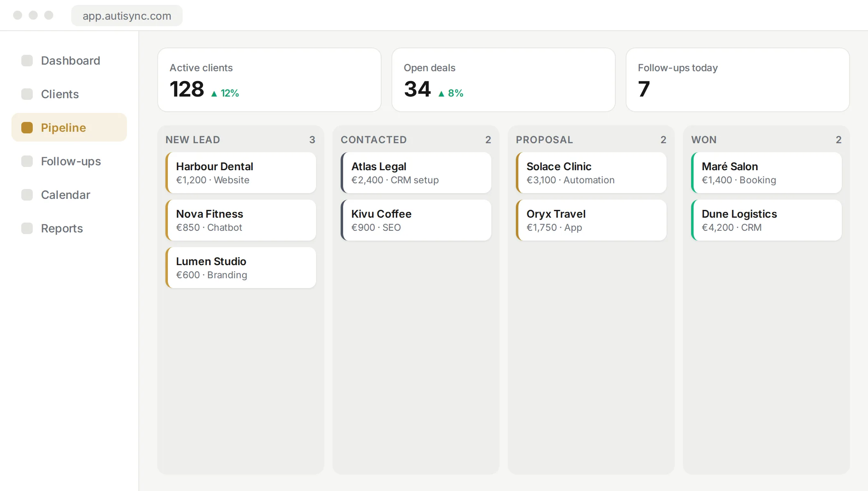This screenshot has width=868, height=491.
Task: Open the Open deals stat card
Action: click(504, 80)
